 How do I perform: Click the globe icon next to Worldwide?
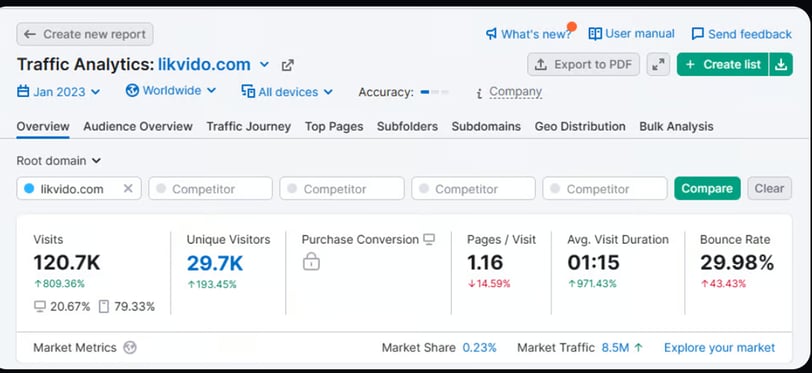[132, 91]
